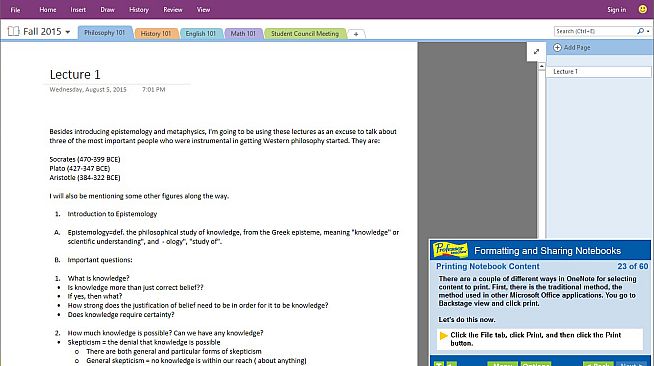Click the yellow arrow beside the tutorial instruction
654x366 pixels.
443,336
